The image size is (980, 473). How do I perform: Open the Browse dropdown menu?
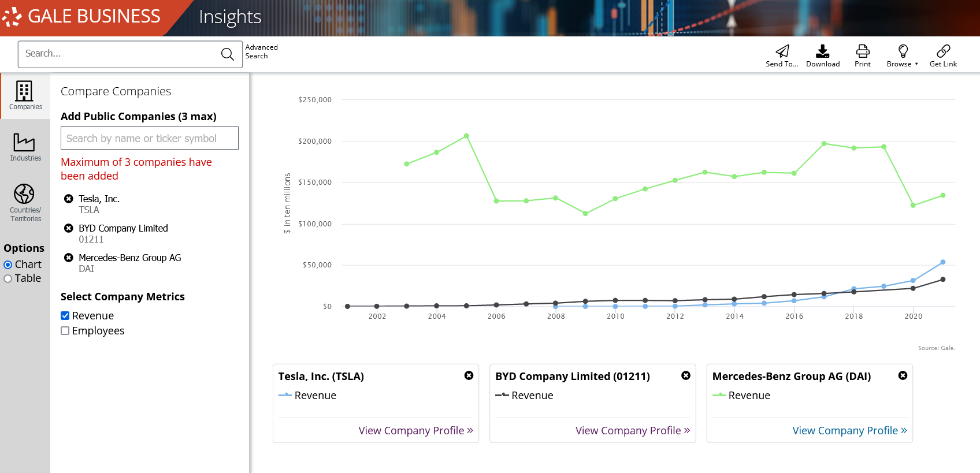point(903,55)
